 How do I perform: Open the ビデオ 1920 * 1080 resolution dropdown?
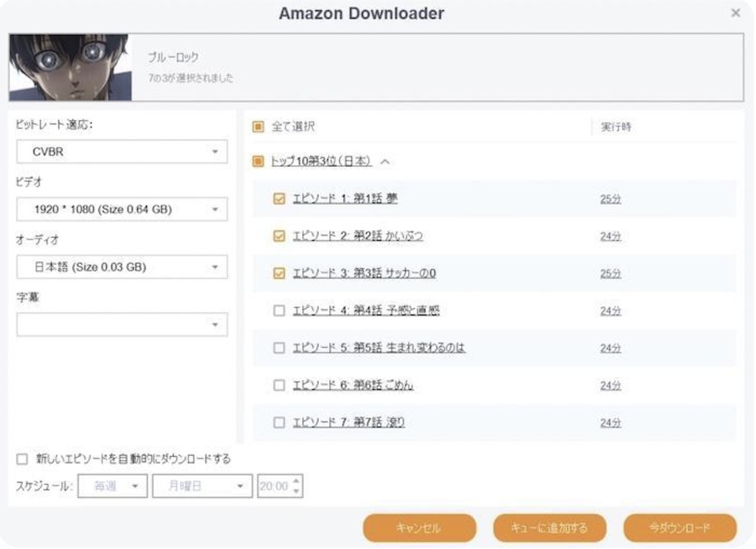pyautogui.click(x=122, y=209)
